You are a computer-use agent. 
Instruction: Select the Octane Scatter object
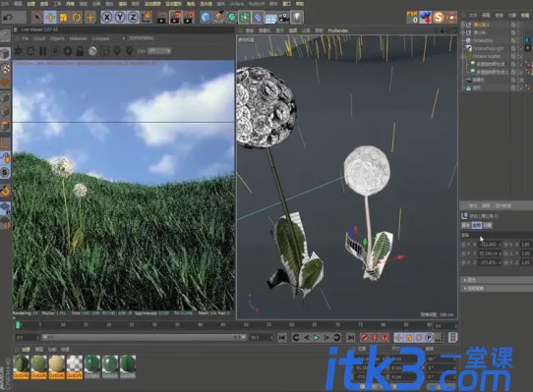pos(487,56)
